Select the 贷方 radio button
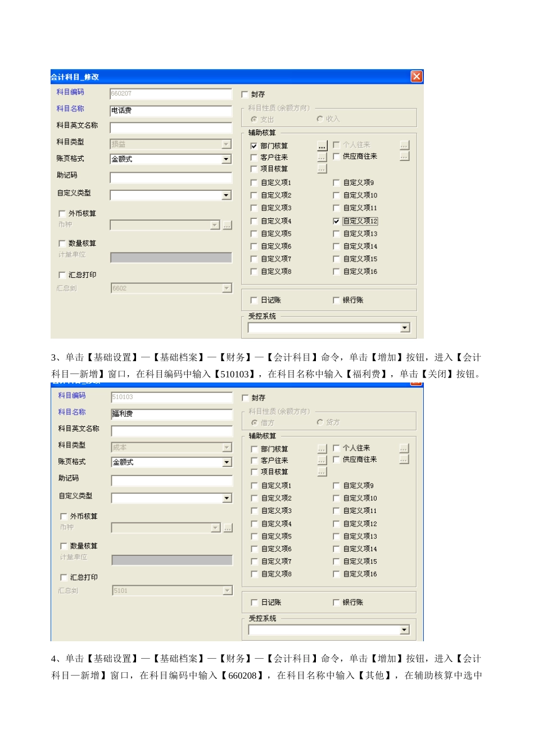This screenshot has width=534, height=756. point(320,422)
